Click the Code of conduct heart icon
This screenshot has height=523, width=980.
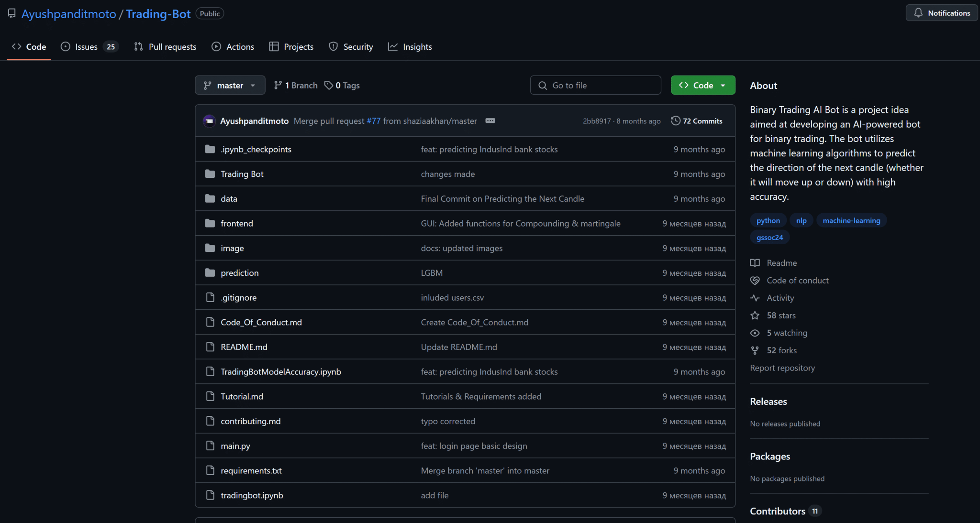point(755,281)
